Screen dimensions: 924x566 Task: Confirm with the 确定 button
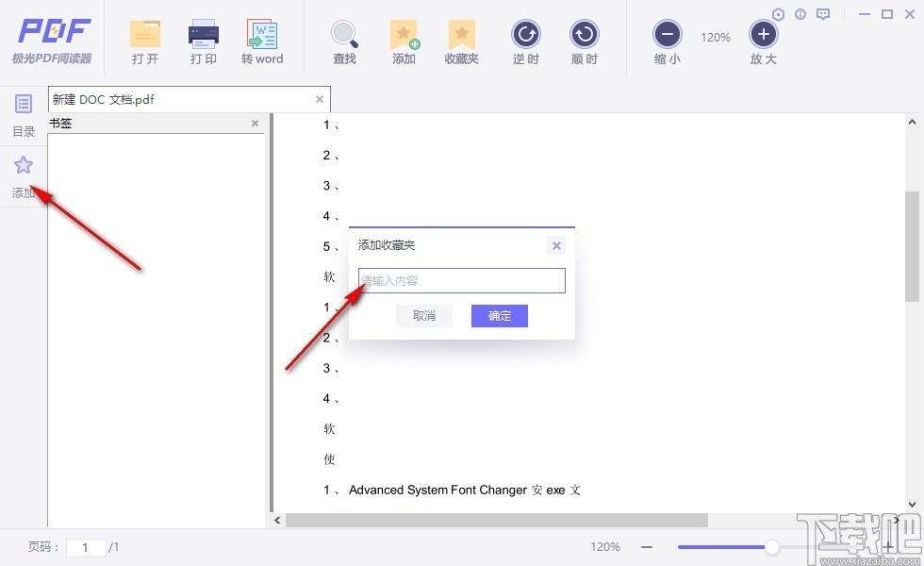tap(499, 316)
